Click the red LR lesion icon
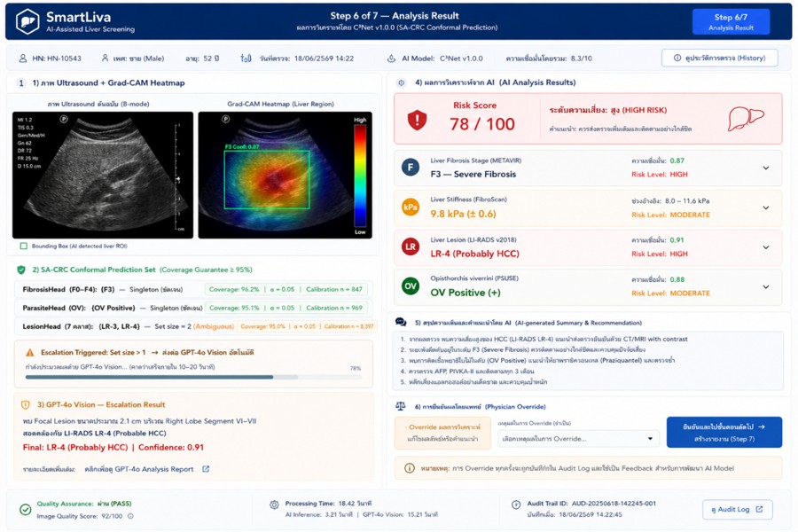This screenshot has height=532, width=798. point(411,246)
